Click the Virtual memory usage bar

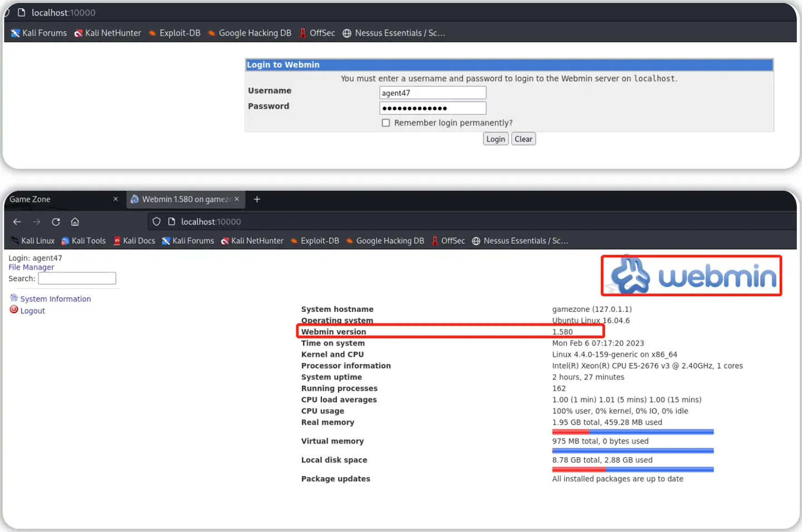633,451
